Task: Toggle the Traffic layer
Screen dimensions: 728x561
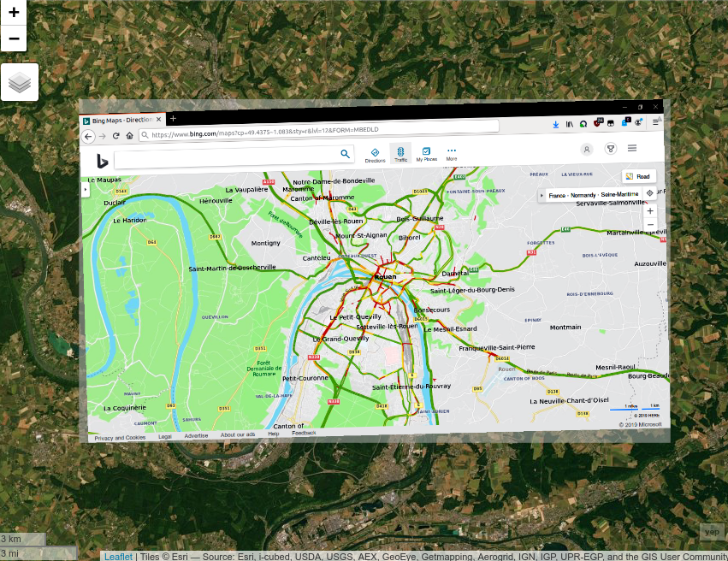Action: click(x=400, y=154)
